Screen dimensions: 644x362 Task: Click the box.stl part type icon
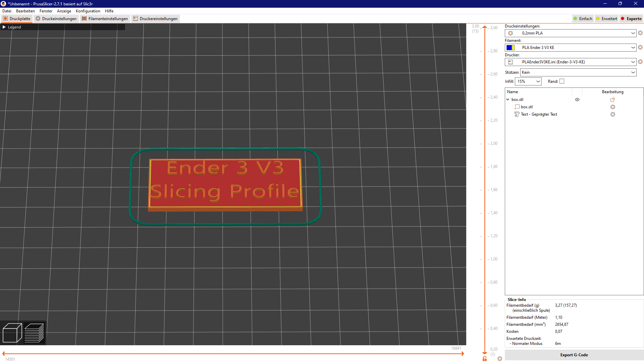click(517, 107)
